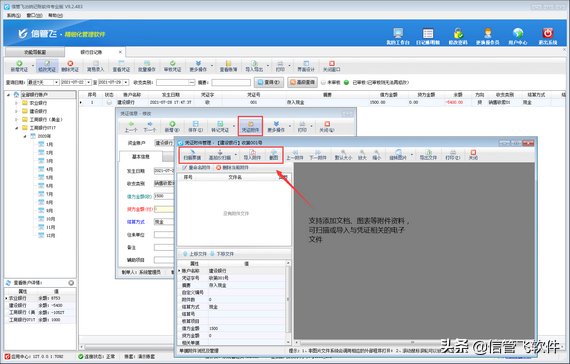Click 保存 in voucher dialog toolbar
The width and height of the screenshot is (570, 364).
pyautogui.click(x=195, y=127)
